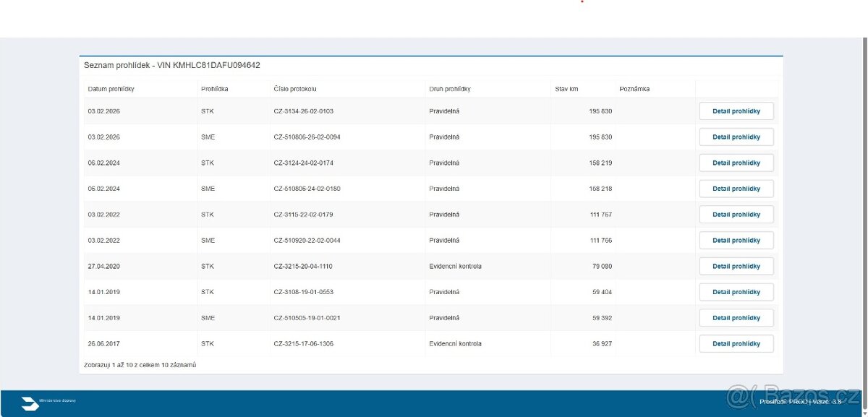This screenshot has width=868, height=417.
Task: Open Detail prohlídky for protocol CZ-3108-19-01-0553
Action: click(736, 292)
